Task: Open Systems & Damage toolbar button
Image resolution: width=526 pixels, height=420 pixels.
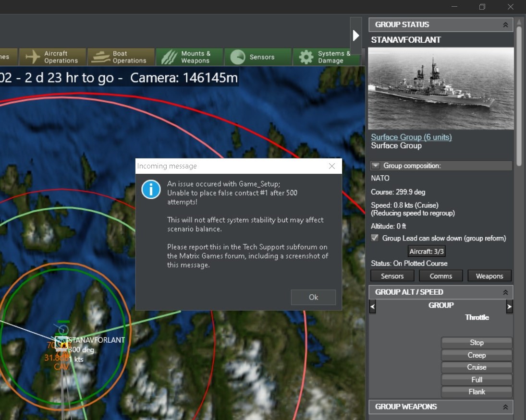Action: [326, 57]
